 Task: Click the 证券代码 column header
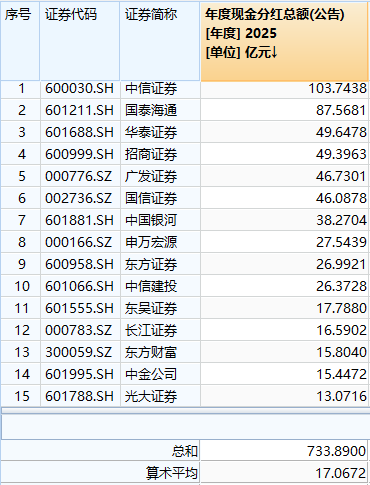click(80, 41)
